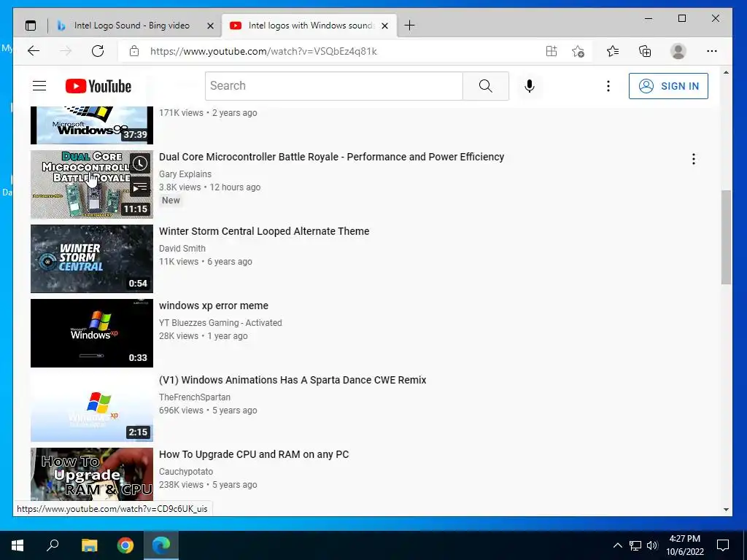Viewport: 747px width, 560px height.
Task: Focus the YouTube Search input field
Action: 334,86
